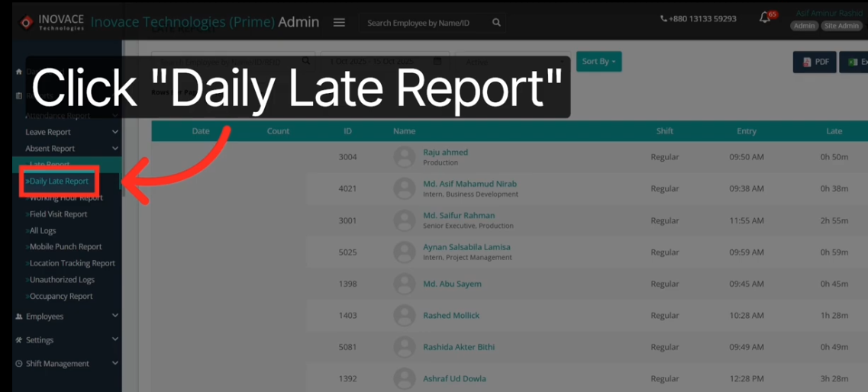Click avatar icon next to Md. Abu Sayem

coord(405,284)
